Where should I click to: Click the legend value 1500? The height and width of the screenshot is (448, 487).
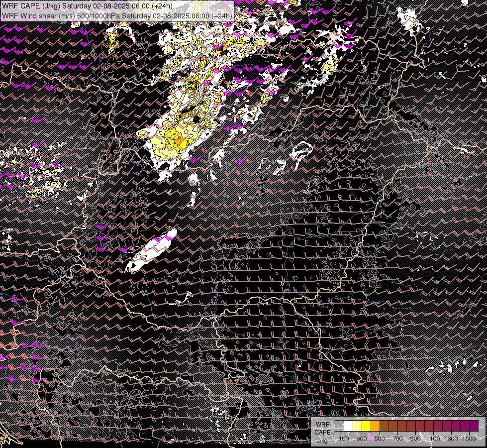pyautogui.click(x=469, y=439)
